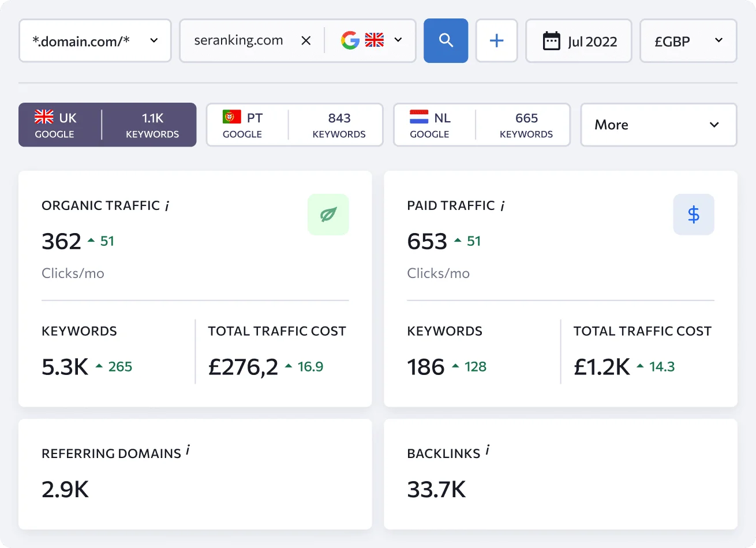Add another domain with the plus icon
The image size is (756, 548).
coord(496,40)
